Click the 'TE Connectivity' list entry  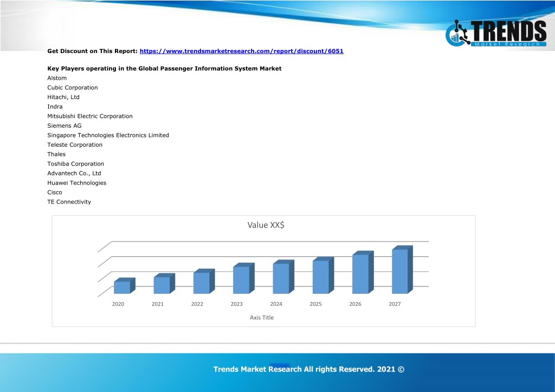pyautogui.click(x=69, y=202)
